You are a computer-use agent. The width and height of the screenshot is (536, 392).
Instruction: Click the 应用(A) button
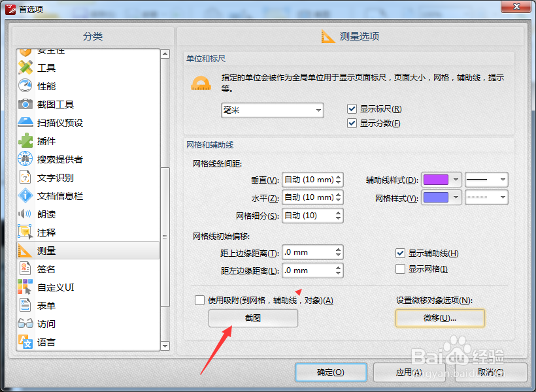click(x=409, y=372)
